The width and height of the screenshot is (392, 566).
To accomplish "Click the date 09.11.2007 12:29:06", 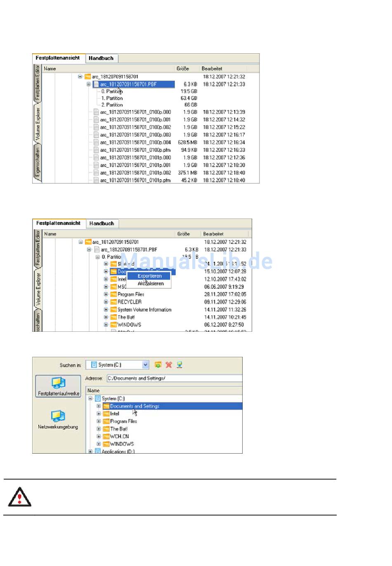I will coord(225,302).
